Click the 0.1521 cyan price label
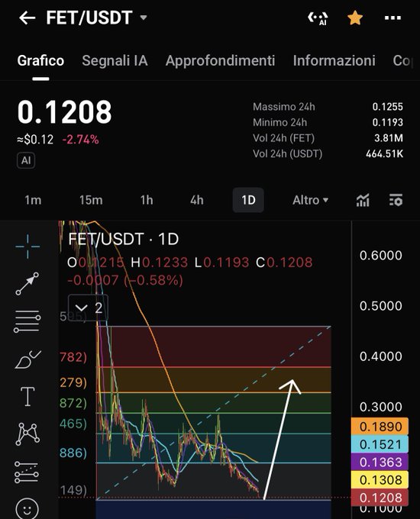 pos(380,444)
